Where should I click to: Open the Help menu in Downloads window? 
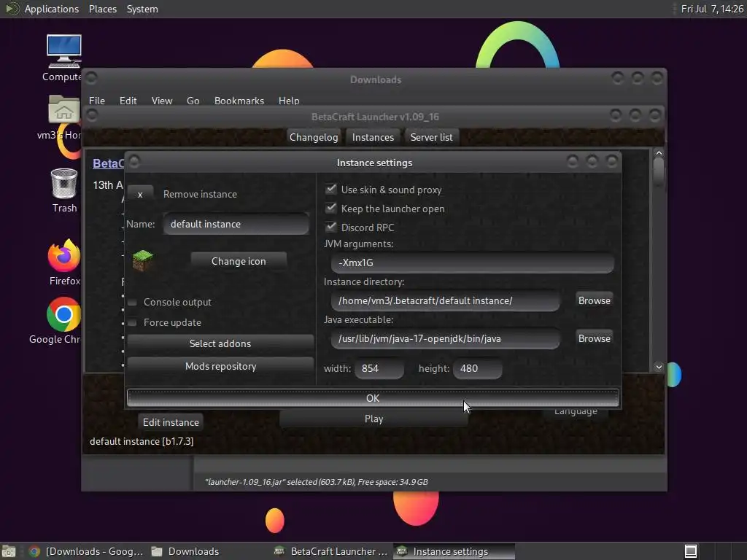pos(289,101)
